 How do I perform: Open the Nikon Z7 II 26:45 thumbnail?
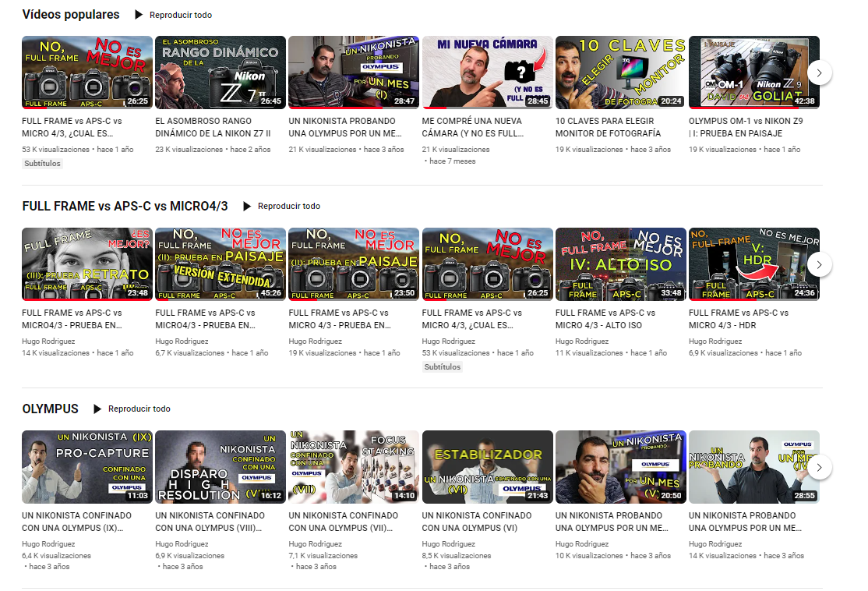(221, 73)
